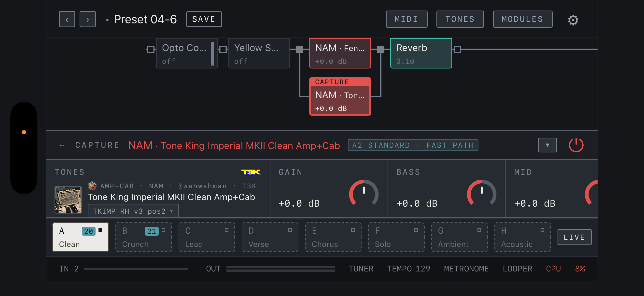
Task: Toggle the scene D Verse indicator square
Action: pyautogui.click(x=290, y=230)
